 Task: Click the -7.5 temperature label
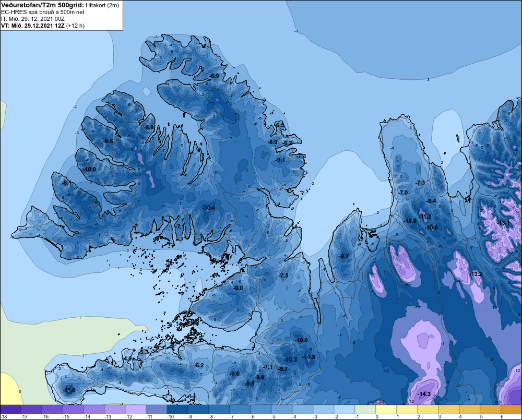[283, 275]
